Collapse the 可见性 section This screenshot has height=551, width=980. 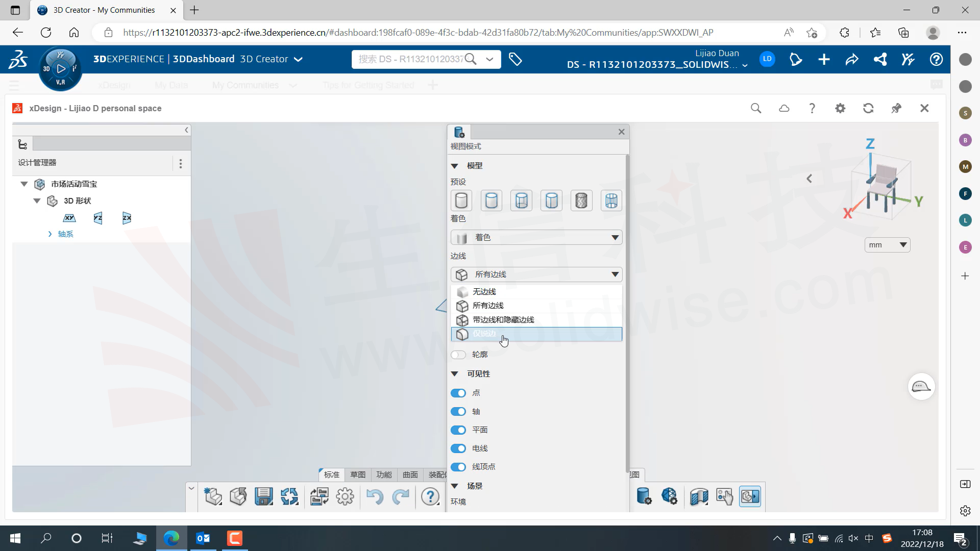(454, 374)
